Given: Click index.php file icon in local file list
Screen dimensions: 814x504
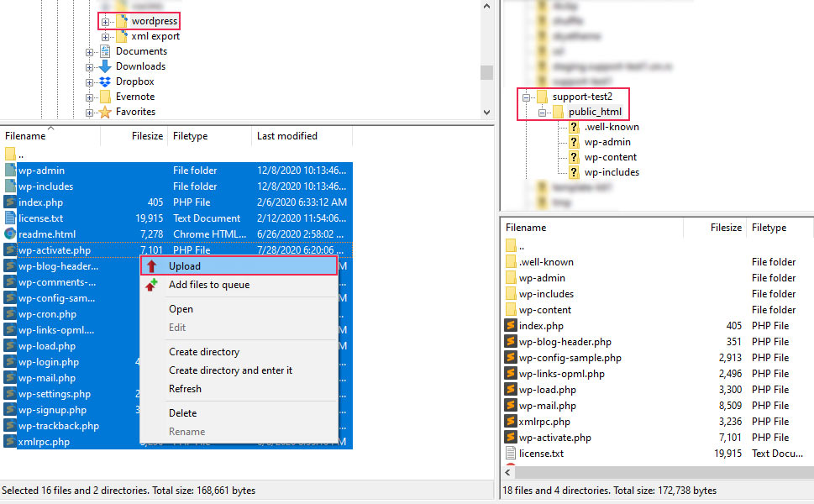Looking at the screenshot, I should coord(10,202).
